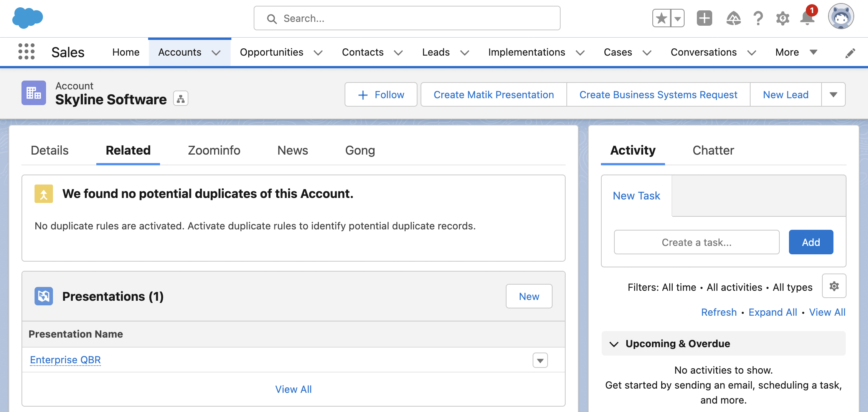
Task: Open Conversations nav tab
Action: pos(703,52)
